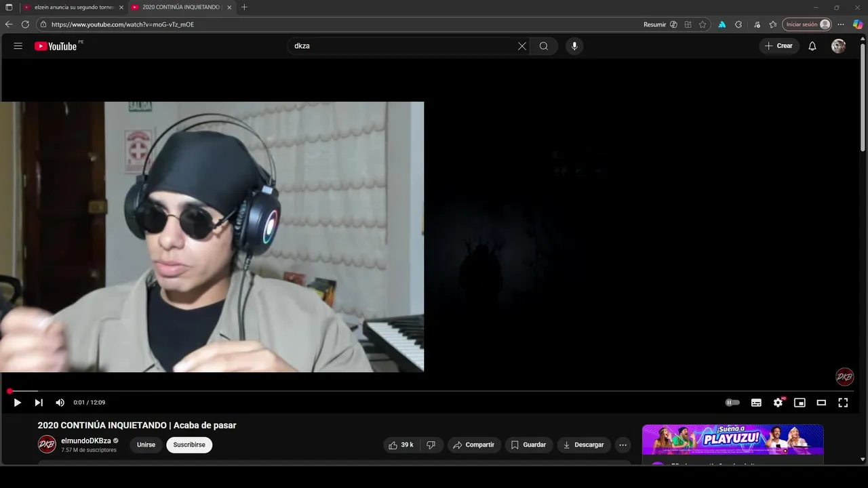
Task: Open the elmundoDKBza channel avatar
Action: [47, 445]
